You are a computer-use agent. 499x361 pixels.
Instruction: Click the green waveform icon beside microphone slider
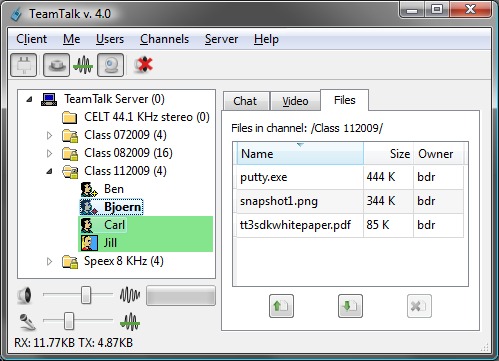tap(130, 322)
